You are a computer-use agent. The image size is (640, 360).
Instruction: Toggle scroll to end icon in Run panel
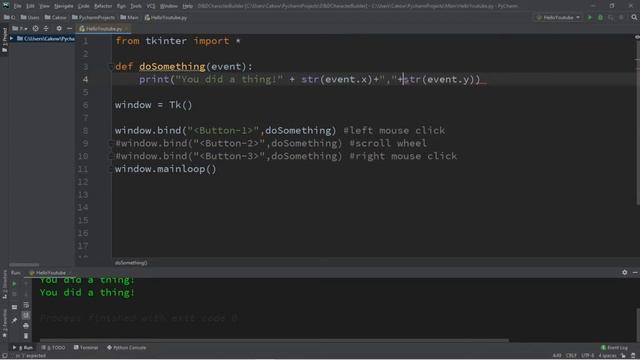(26, 315)
